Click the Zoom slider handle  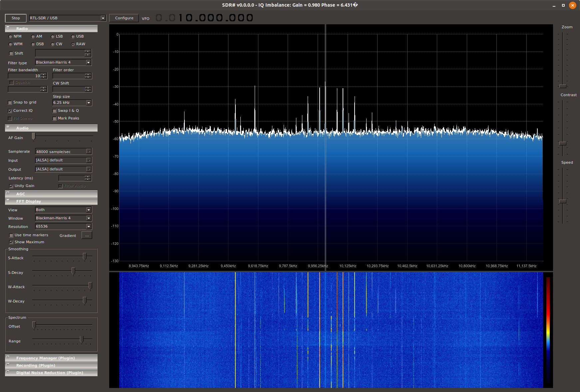tap(563, 86)
